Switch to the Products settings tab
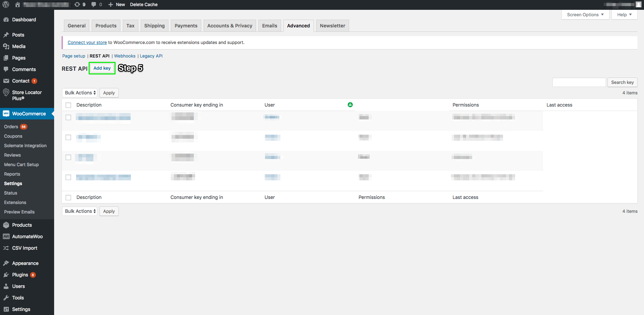This screenshot has height=315, width=644. coord(106,26)
